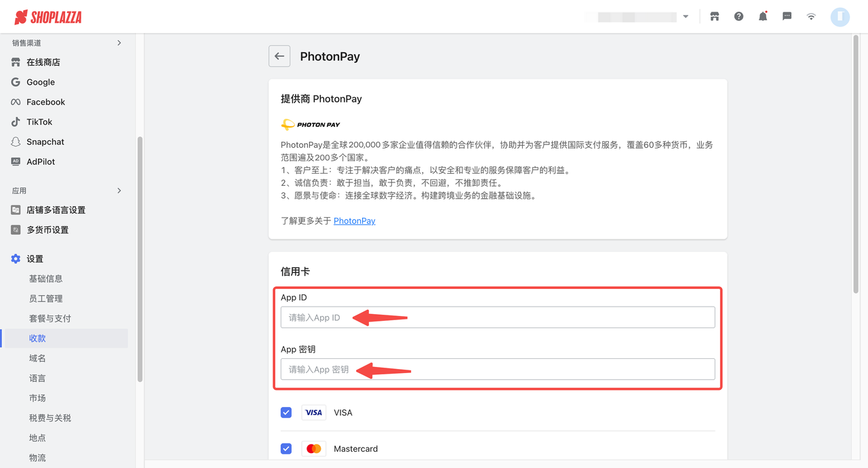The width and height of the screenshot is (868, 468).
Task: Select the TikTok sales channel
Action: click(41, 121)
